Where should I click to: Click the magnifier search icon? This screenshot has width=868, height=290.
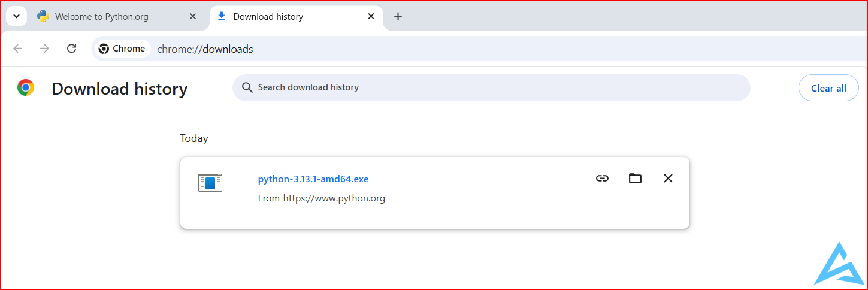pos(247,87)
